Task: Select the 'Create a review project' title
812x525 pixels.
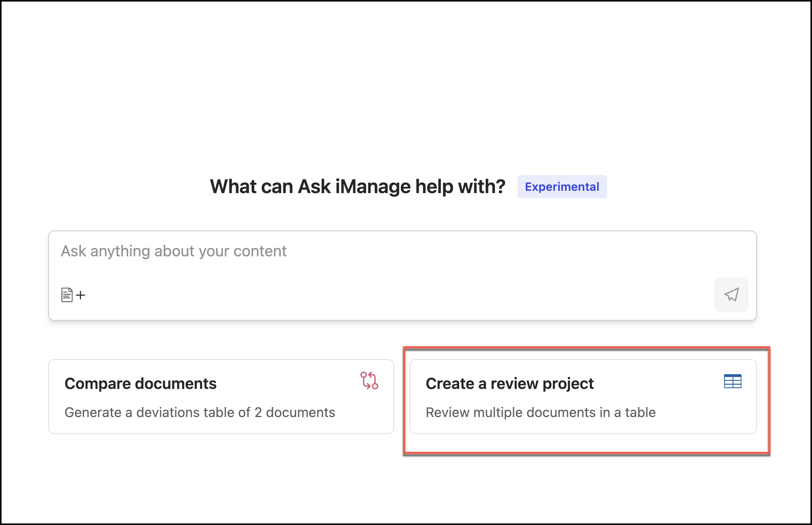Action: (x=509, y=384)
